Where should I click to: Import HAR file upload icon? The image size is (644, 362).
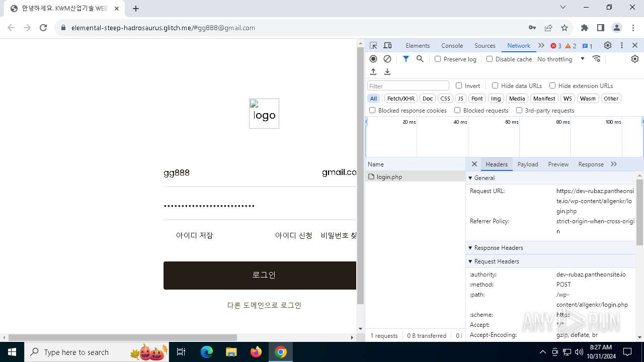point(373,72)
